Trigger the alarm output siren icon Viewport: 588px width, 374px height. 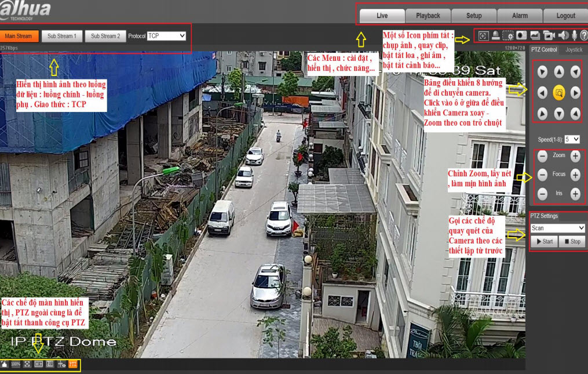495,35
